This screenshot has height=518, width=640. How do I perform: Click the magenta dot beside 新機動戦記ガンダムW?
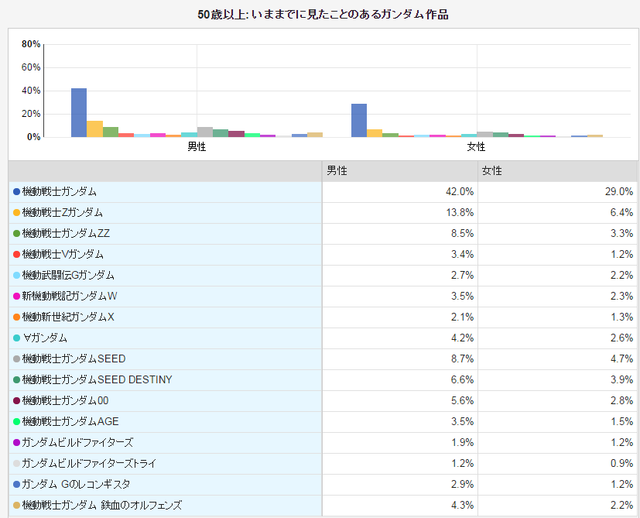tap(16, 296)
